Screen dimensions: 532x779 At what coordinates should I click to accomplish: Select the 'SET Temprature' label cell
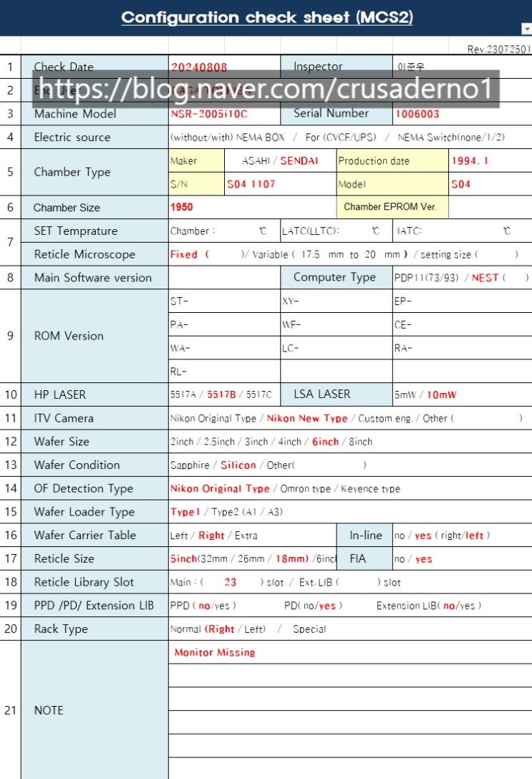point(95,231)
